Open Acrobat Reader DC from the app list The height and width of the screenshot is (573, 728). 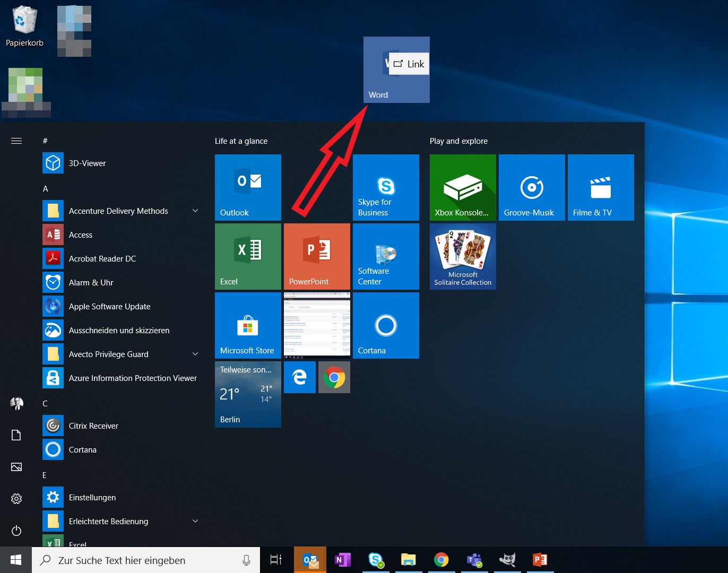(x=102, y=258)
